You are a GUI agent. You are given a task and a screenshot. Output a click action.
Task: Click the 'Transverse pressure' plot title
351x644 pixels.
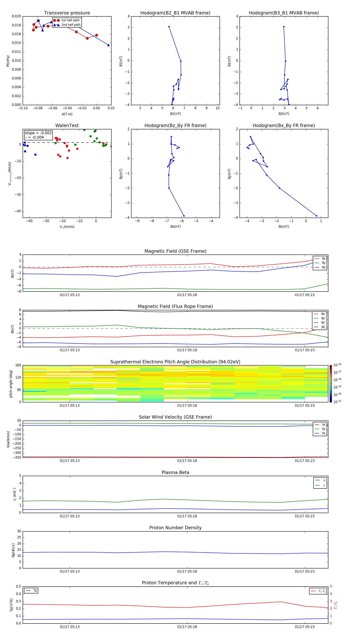67,13
